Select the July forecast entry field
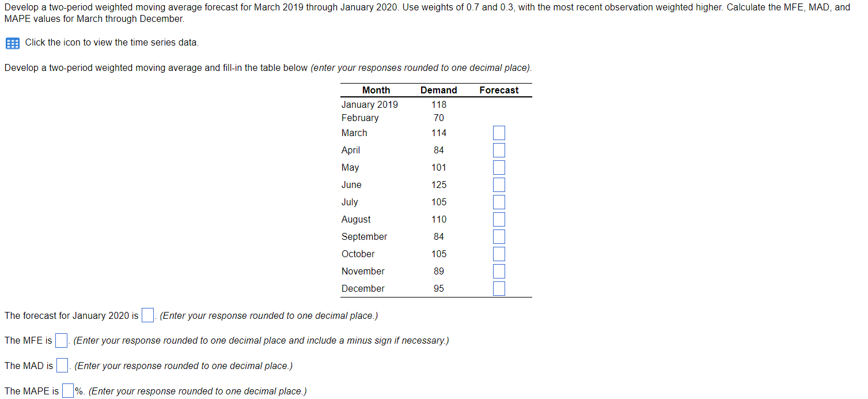This screenshot has height=399, width=868. point(498,202)
